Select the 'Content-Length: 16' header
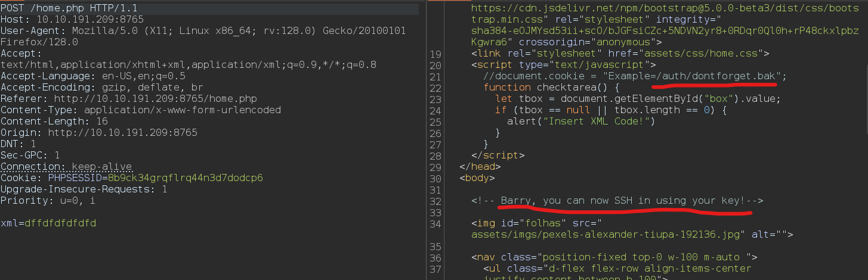The image size is (868, 280). click(54, 122)
